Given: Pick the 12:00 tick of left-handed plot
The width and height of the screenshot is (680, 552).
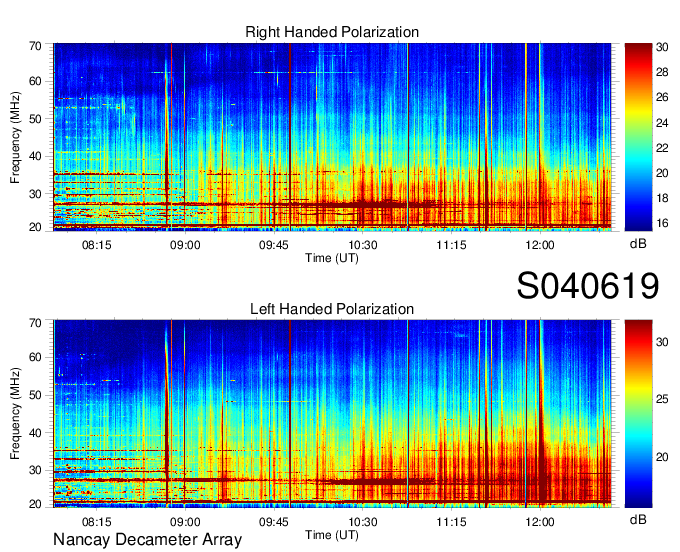Looking at the screenshot, I should (540, 522).
